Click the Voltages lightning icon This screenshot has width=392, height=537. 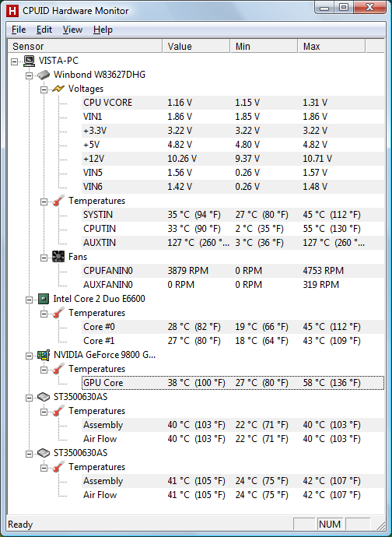[58, 89]
